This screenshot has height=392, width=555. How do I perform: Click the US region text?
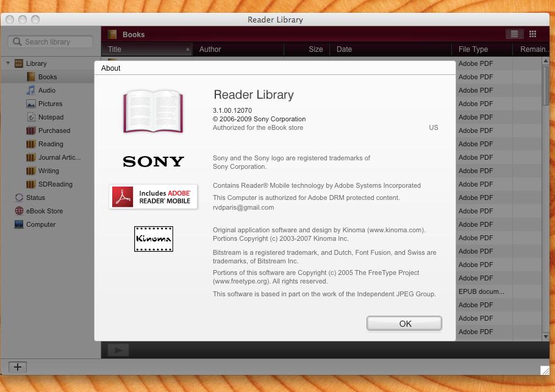(434, 127)
